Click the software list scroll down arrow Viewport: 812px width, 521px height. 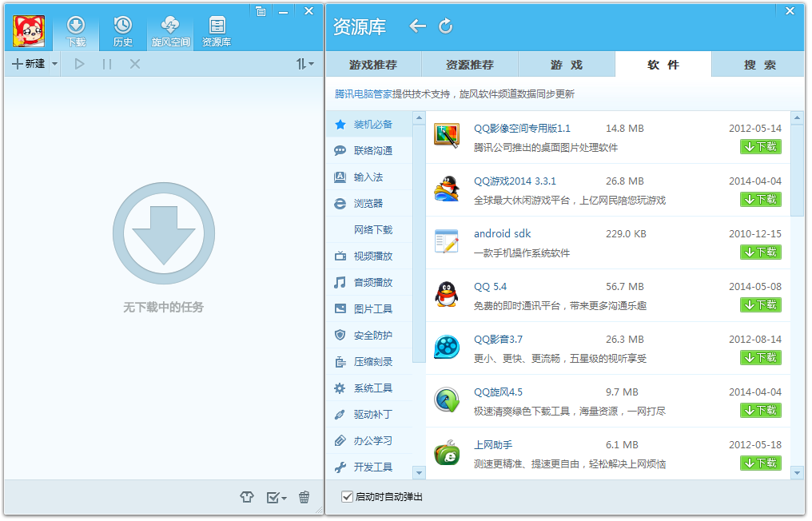pyautogui.click(x=797, y=473)
